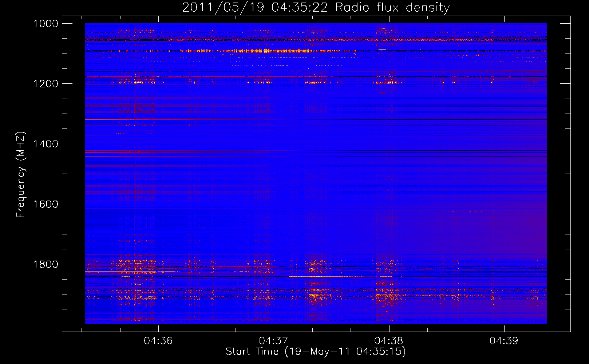Click the 04:38 time tick label
The width and height of the screenshot is (589, 364).
click(389, 341)
